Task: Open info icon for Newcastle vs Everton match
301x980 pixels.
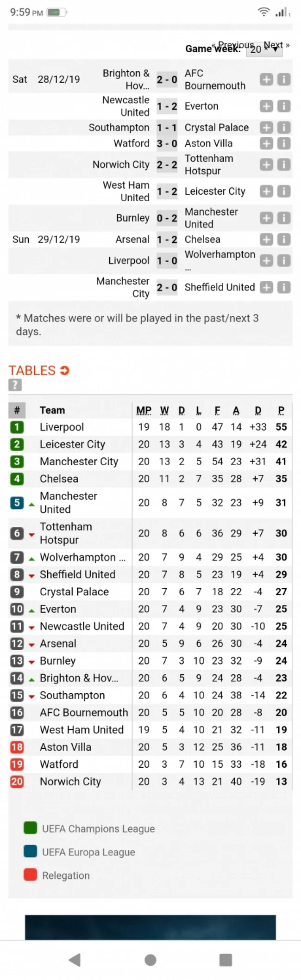Action: point(284,106)
